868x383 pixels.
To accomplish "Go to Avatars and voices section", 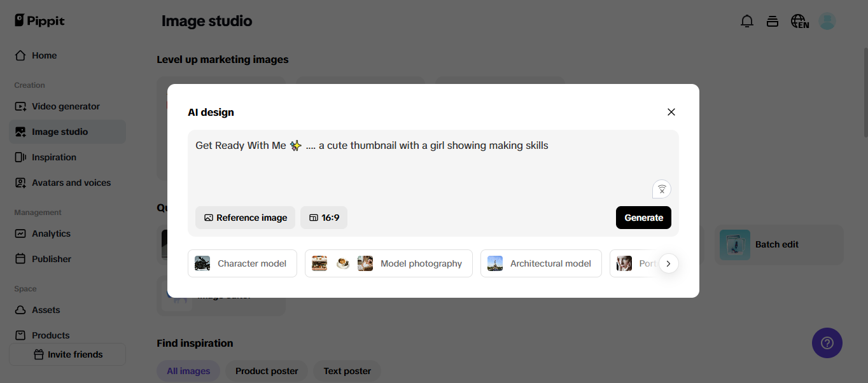I will (71, 183).
